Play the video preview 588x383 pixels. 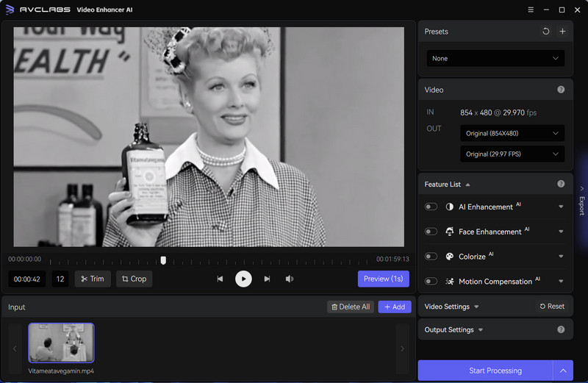pyautogui.click(x=243, y=279)
